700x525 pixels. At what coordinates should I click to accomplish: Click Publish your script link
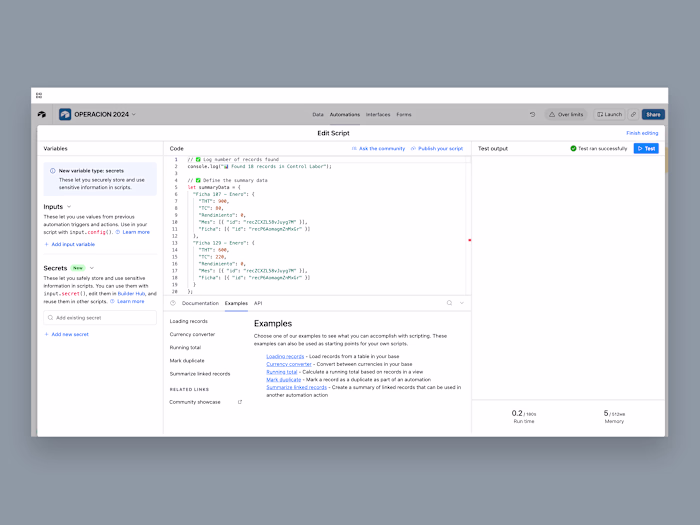[x=437, y=149]
